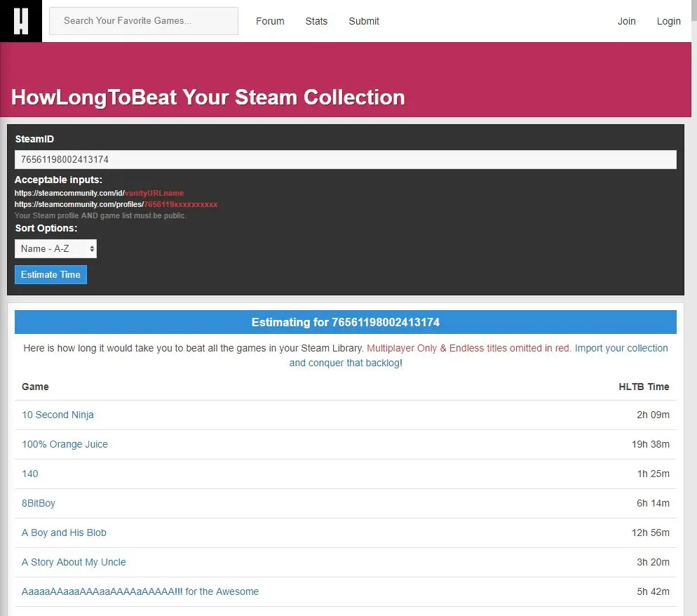Open the 100% Orange Juice game link

point(65,444)
